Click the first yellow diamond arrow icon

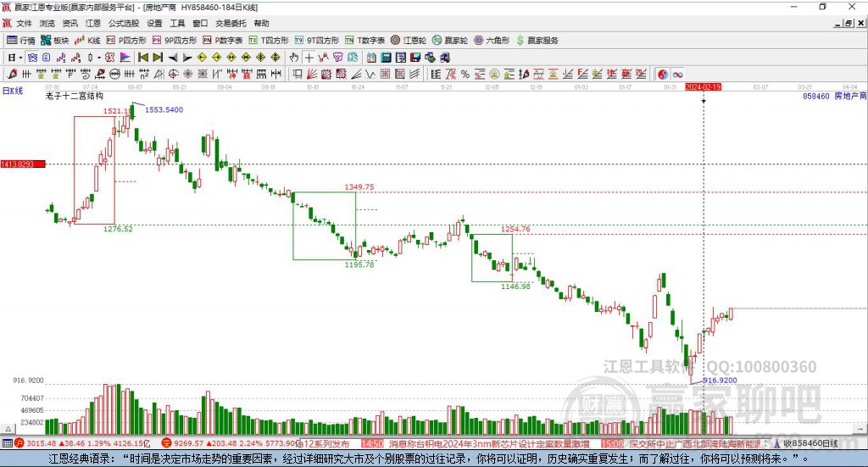[x=202, y=58]
